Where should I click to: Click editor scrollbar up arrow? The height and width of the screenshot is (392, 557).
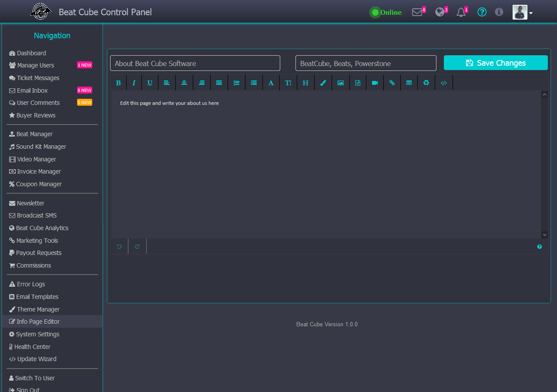[x=544, y=94]
